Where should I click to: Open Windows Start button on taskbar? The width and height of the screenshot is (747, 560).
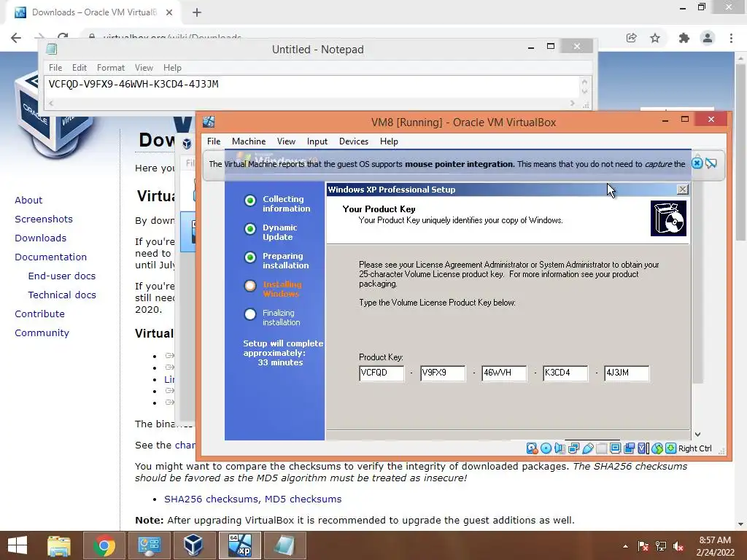point(18,545)
